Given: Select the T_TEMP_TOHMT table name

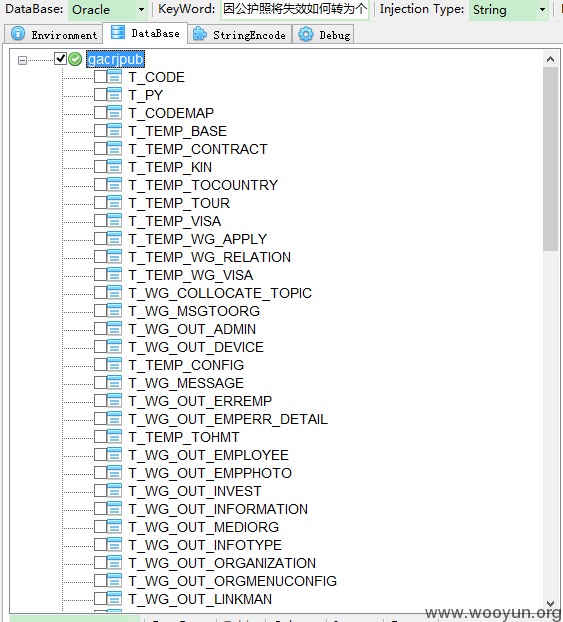Looking at the screenshot, I should pyautogui.click(x=184, y=437).
